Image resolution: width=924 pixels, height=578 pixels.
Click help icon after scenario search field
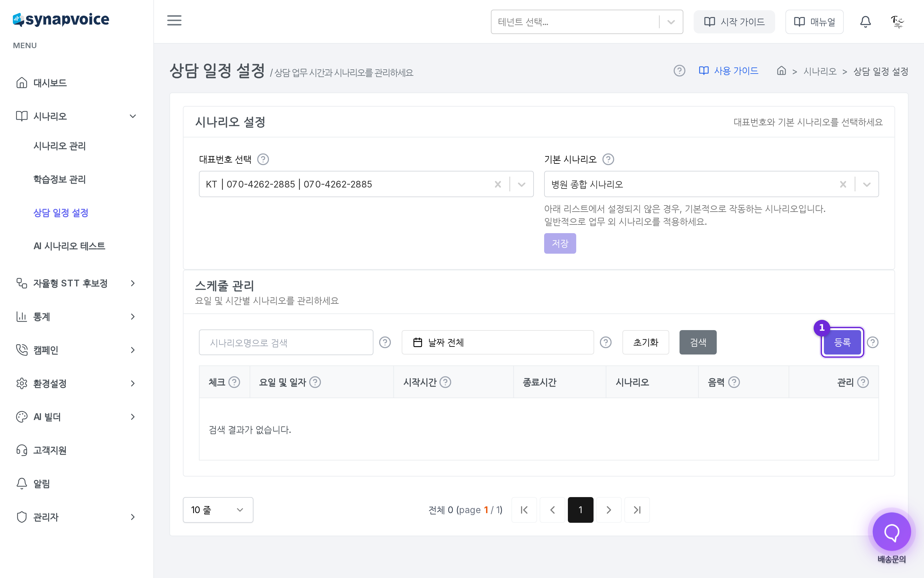(385, 342)
